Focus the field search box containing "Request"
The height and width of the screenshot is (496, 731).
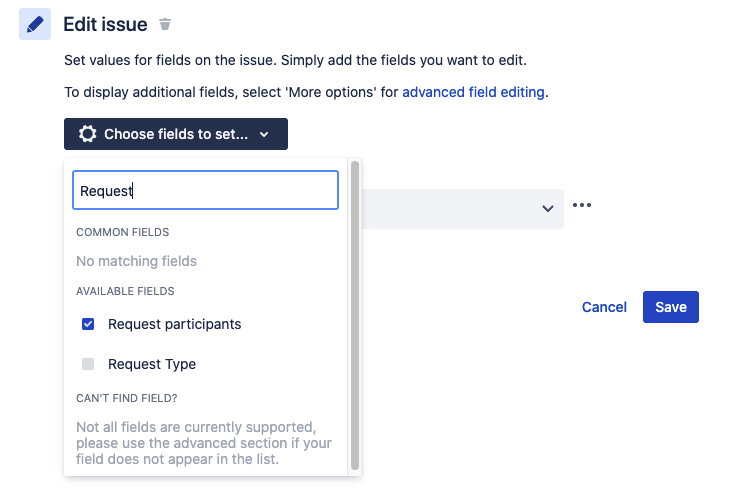click(x=205, y=190)
